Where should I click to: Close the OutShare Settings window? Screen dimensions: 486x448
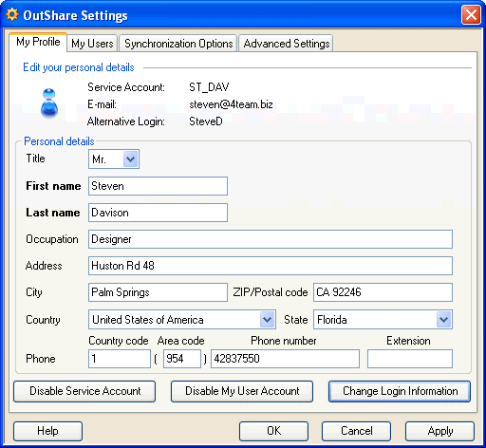coord(471,15)
